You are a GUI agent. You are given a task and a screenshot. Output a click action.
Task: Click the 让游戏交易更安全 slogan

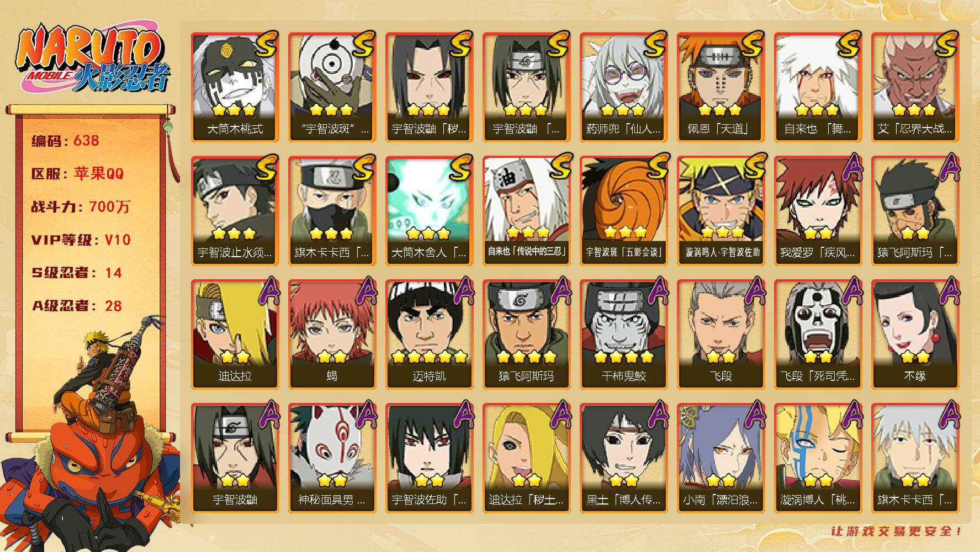click(x=897, y=531)
